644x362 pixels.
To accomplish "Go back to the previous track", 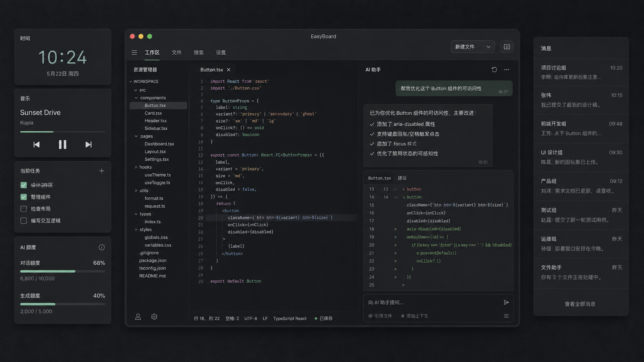I will 37,145.
